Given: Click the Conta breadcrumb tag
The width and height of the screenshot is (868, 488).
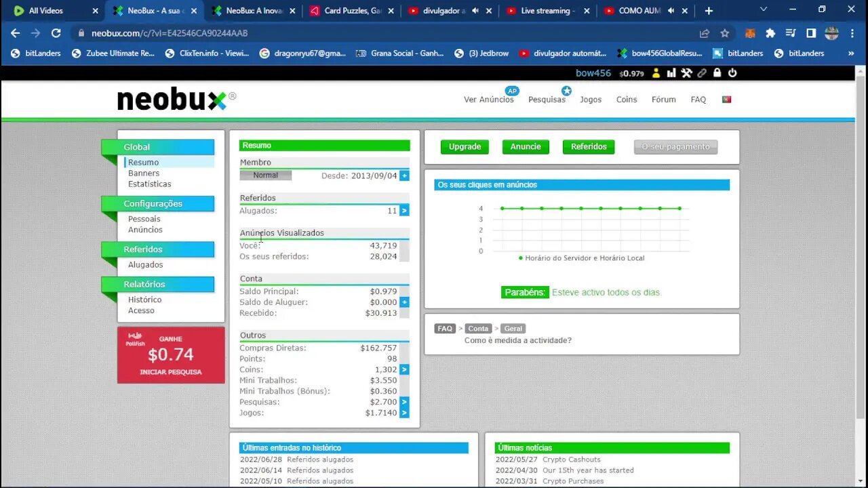Looking at the screenshot, I should (478, 329).
